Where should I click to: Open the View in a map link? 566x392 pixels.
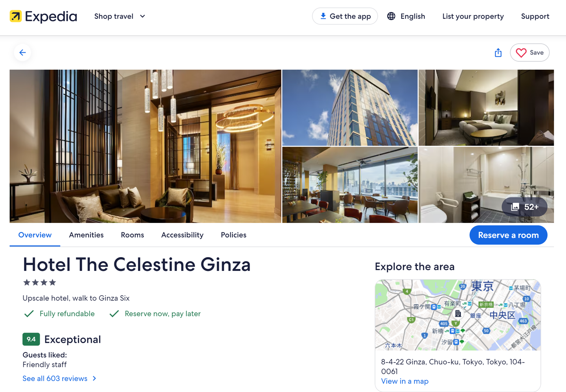[405, 381]
